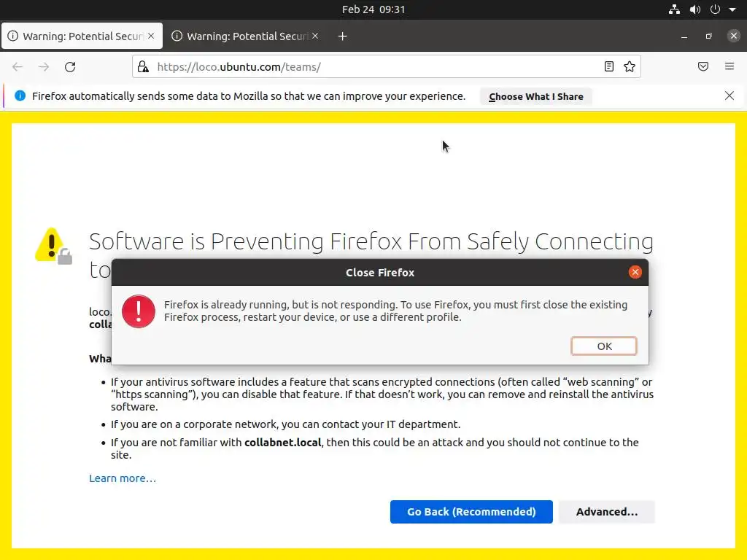747x560 pixels.
Task: Click the Choose What I Share button
Action: 536,97
